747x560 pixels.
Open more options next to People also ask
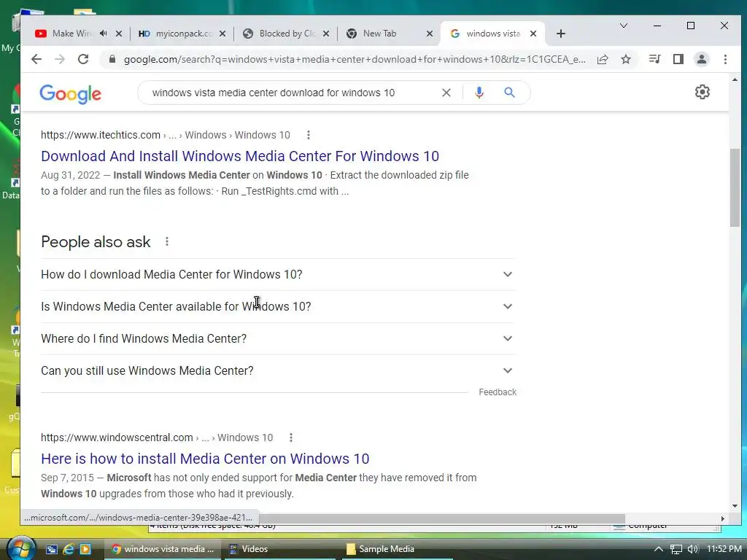pos(167,241)
